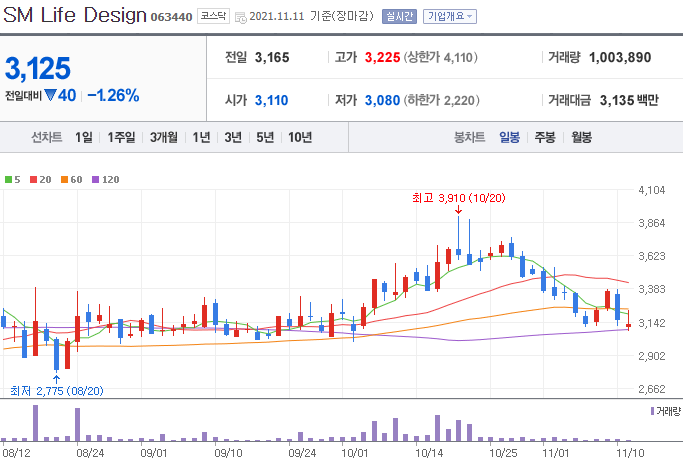This screenshot has width=683, height=463.
Task: Click the trading value 3,135 백만
Action: coord(629,101)
